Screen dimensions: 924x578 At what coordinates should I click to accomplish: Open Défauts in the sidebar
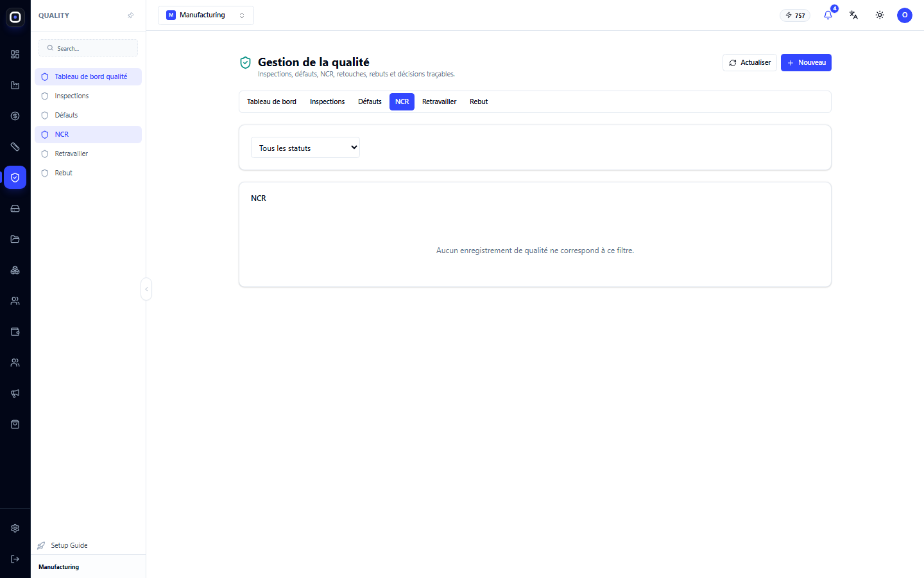(x=89, y=115)
